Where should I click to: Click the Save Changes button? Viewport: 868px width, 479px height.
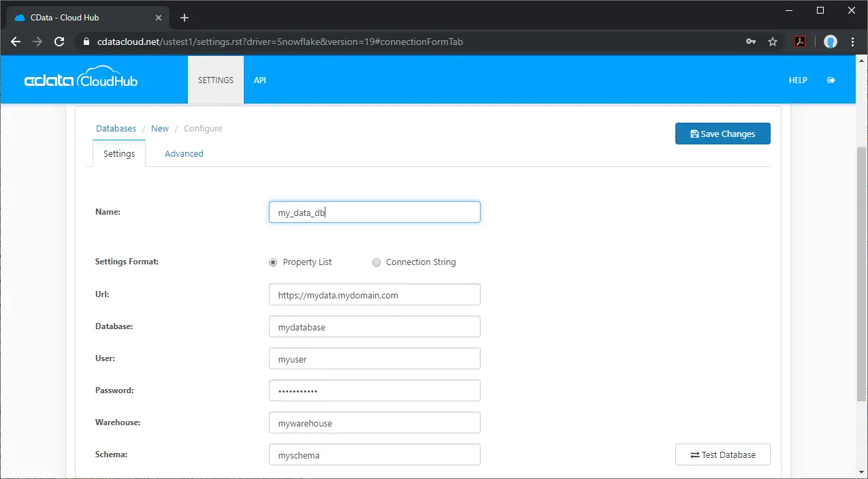tap(722, 134)
